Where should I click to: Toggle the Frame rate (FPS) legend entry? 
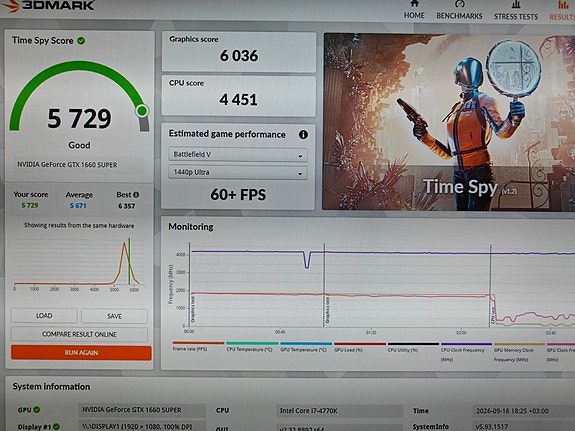click(198, 346)
